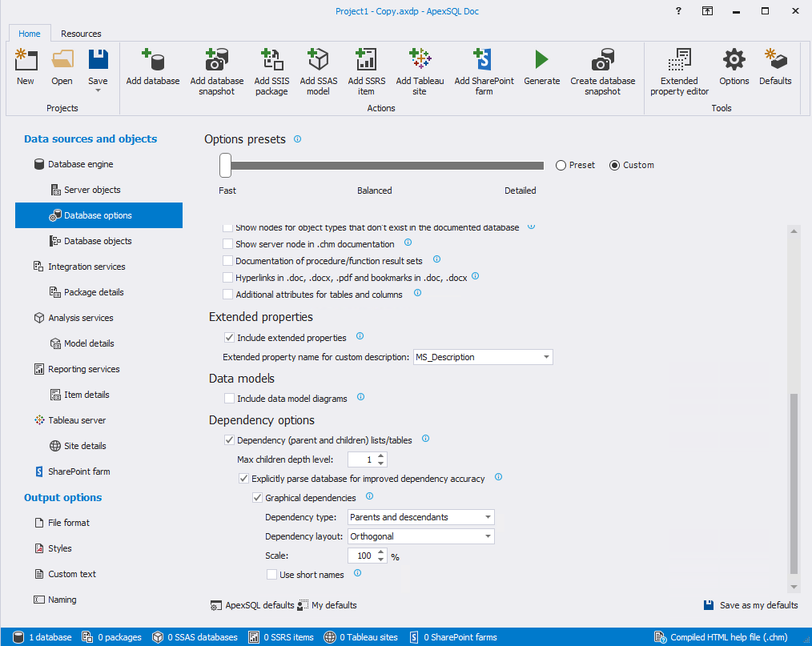Click info icon beside Include data model diagrams
Viewport: 812px width, 646px height.
pyautogui.click(x=361, y=397)
